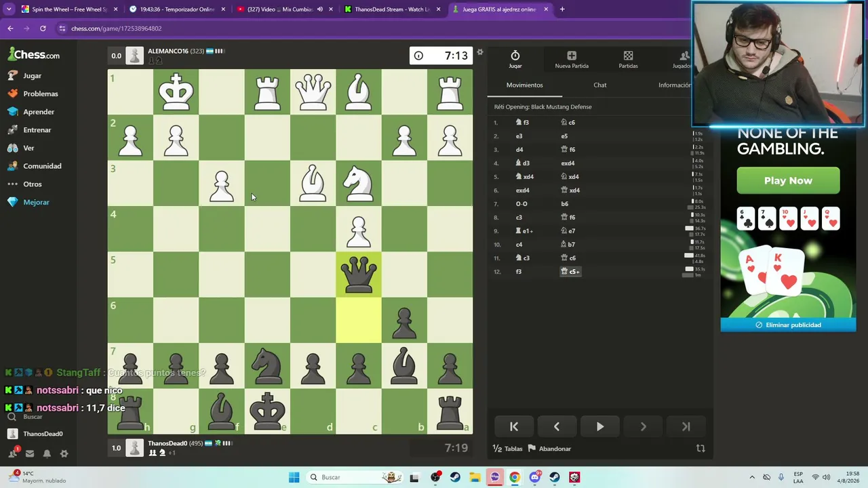Open Google Chrome from the taskbar
The image size is (868, 488).
click(515, 478)
